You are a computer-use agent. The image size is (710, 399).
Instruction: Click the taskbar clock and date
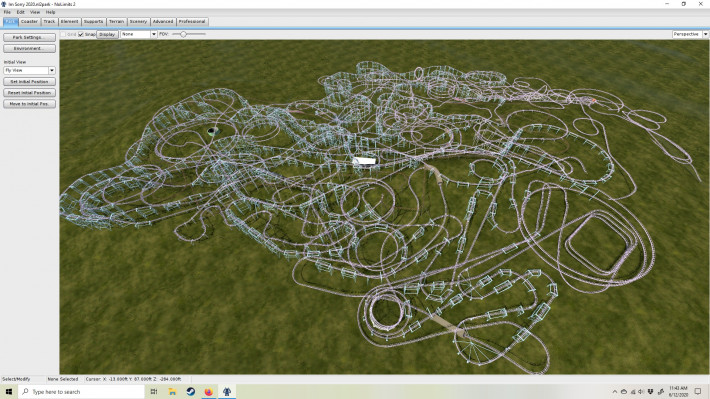point(678,392)
